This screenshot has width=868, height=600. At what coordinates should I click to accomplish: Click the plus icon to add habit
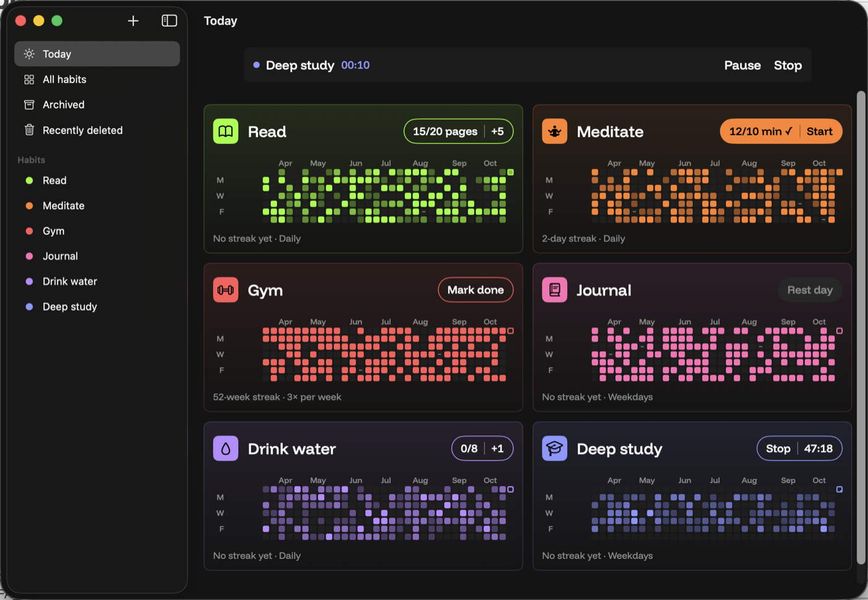pyautogui.click(x=133, y=21)
